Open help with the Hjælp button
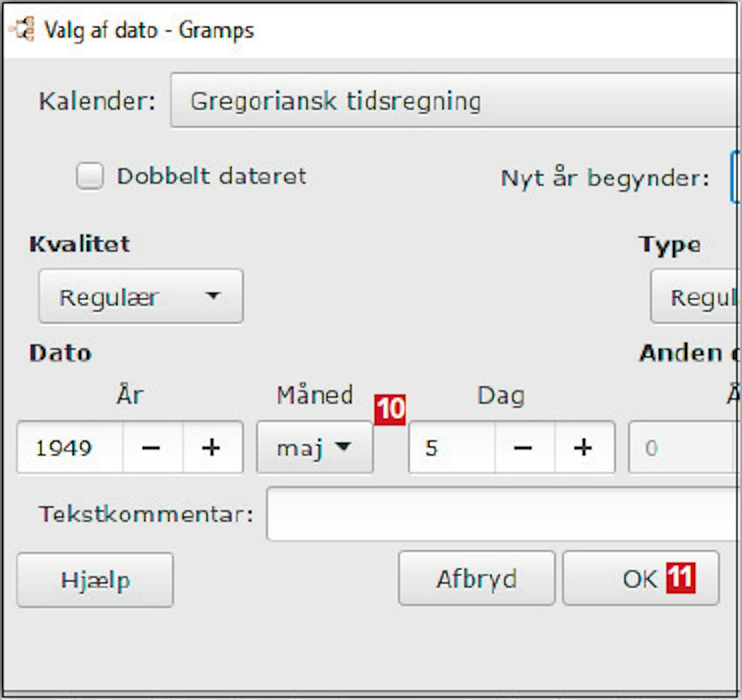This screenshot has height=700, width=742. [x=95, y=580]
